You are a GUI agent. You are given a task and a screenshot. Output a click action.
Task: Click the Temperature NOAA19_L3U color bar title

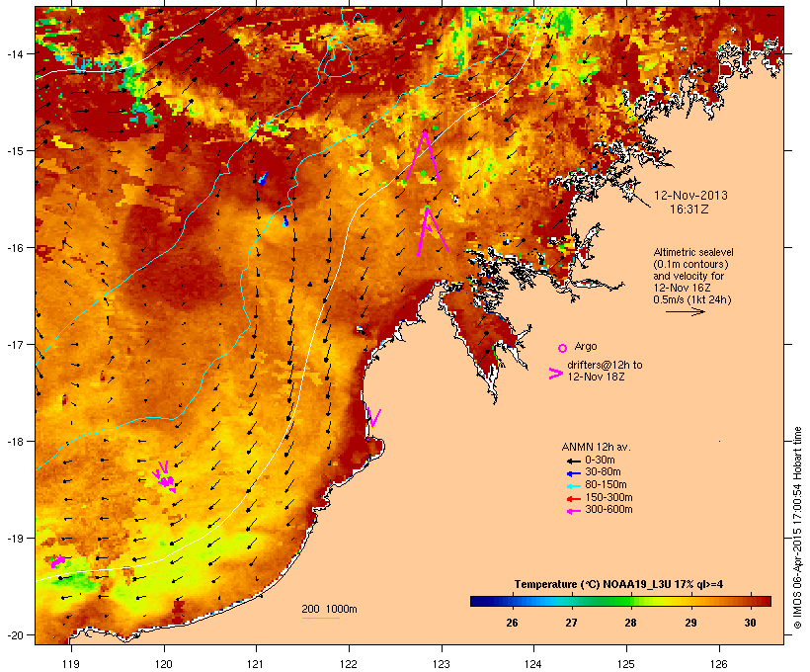[x=618, y=585]
